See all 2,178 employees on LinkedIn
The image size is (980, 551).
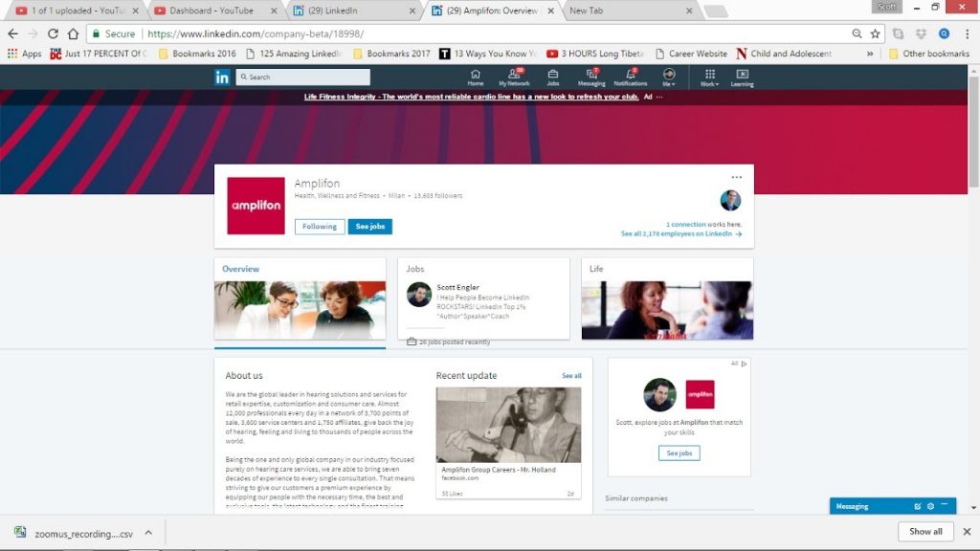(x=681, y=233)
